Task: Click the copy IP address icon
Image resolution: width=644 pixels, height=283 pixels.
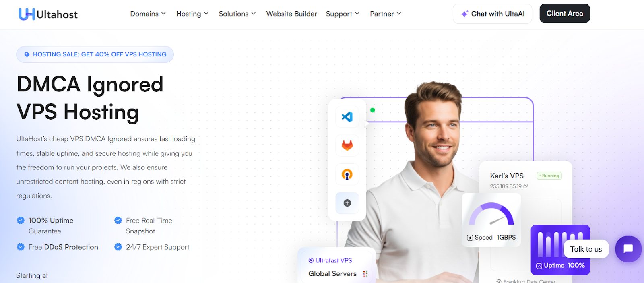Action: pyautogui.click(x=526, y=186)
